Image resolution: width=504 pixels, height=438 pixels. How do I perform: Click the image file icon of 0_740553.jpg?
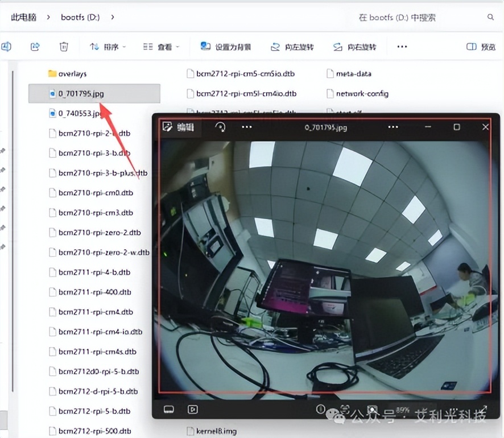52,113
